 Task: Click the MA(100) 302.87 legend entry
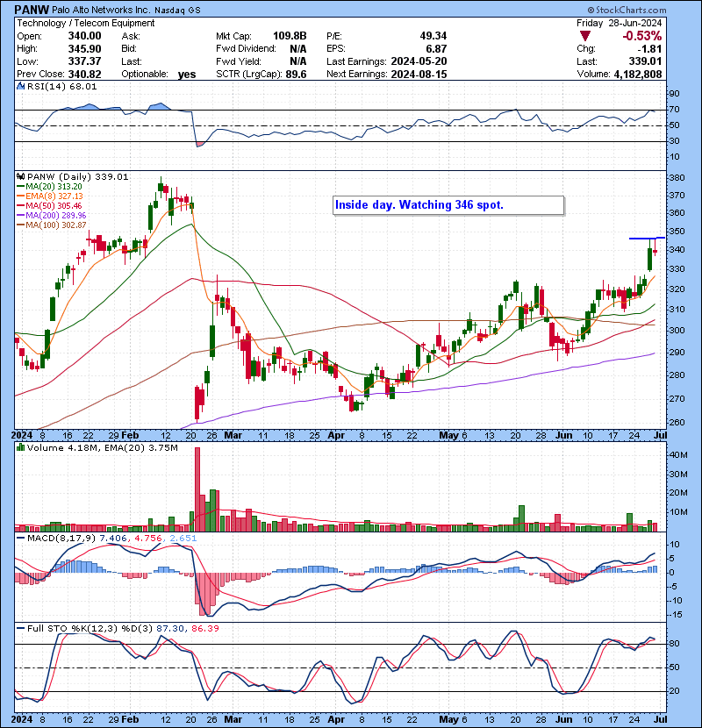click(x=51, y=225)
